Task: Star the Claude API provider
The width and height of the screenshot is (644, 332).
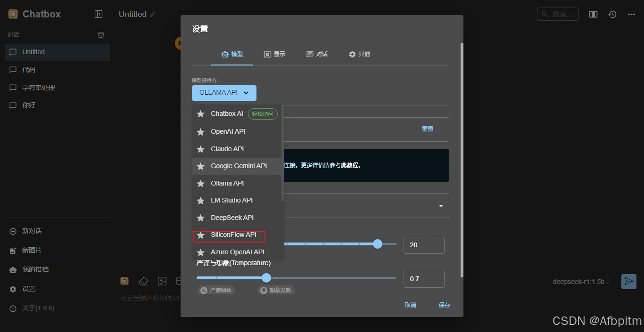Action: coord(201,149)
